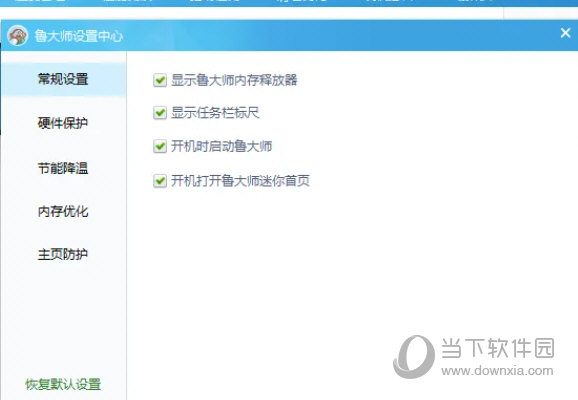Click the 鲁大师 monkey logo icon
This screenshot has width=578, height=400.
[17, 35]
